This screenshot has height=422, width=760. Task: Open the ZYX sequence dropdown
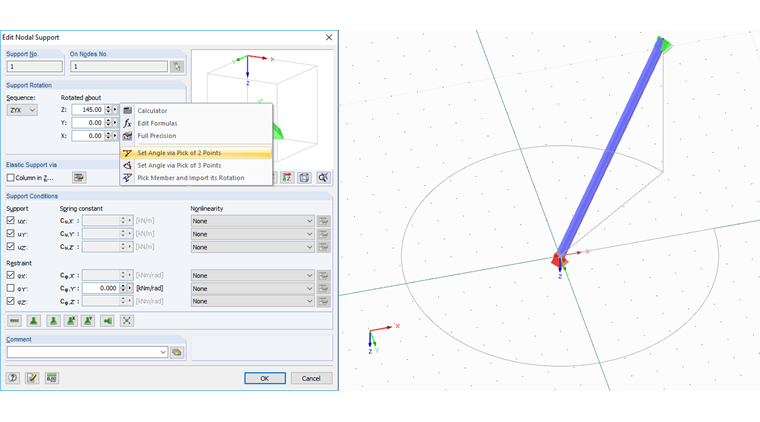coord(22,110)
